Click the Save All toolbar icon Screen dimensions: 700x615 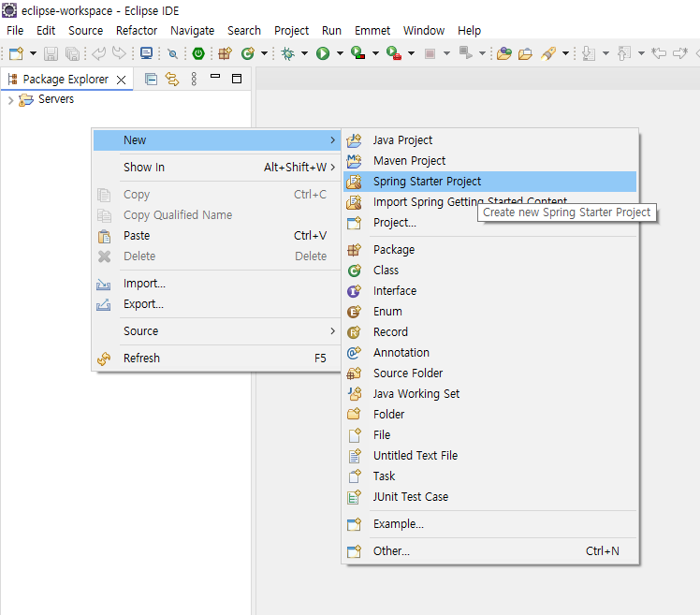tap(72, 53)
